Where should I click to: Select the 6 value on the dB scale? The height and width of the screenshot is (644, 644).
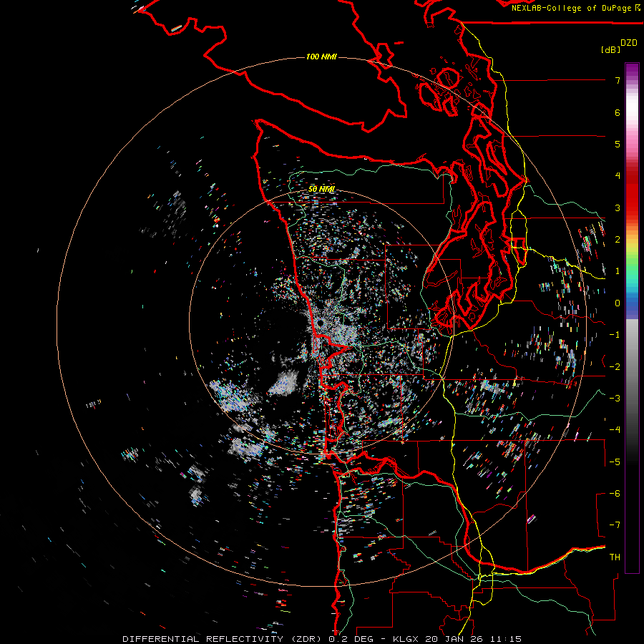618,112
